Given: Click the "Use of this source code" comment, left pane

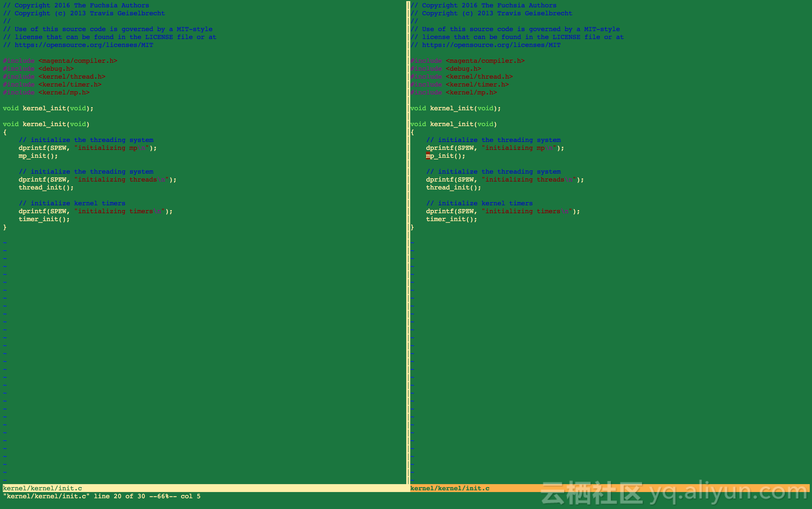Looking at the screenshot, I should pyautogui.click(x=108, y=29).
